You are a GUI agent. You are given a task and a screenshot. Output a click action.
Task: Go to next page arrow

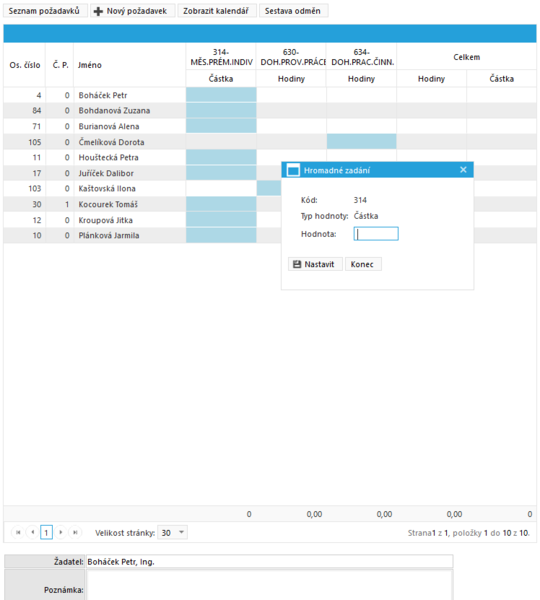pyautogui.click(x=60, y=532)
